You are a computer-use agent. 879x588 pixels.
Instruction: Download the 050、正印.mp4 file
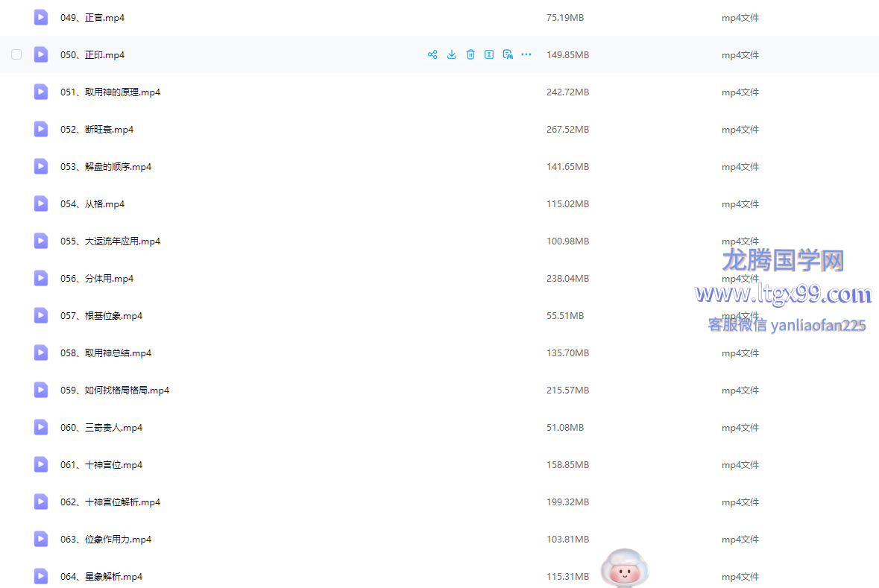point(452,54)
